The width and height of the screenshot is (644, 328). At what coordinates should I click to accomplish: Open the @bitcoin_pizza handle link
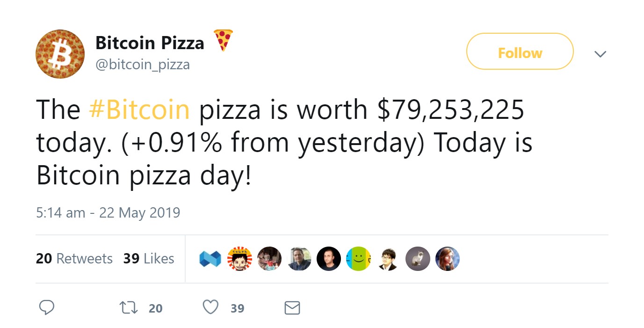tap(143, 65)
